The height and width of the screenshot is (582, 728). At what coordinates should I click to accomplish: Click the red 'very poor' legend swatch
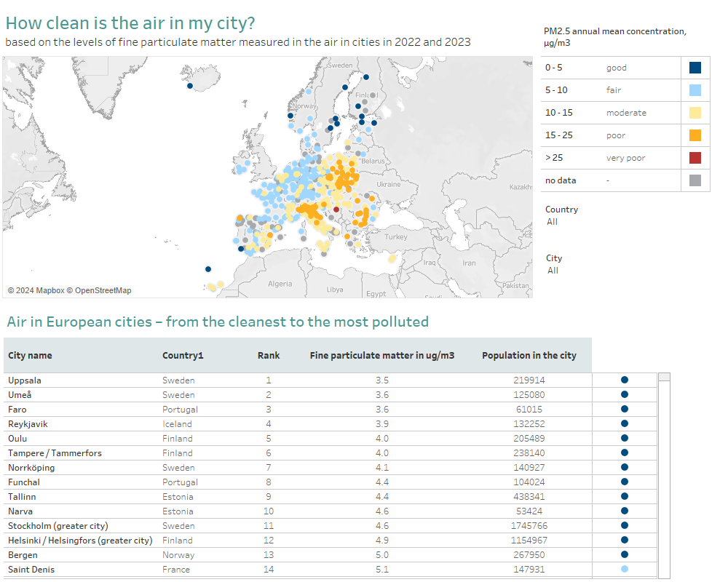point(695,158)
